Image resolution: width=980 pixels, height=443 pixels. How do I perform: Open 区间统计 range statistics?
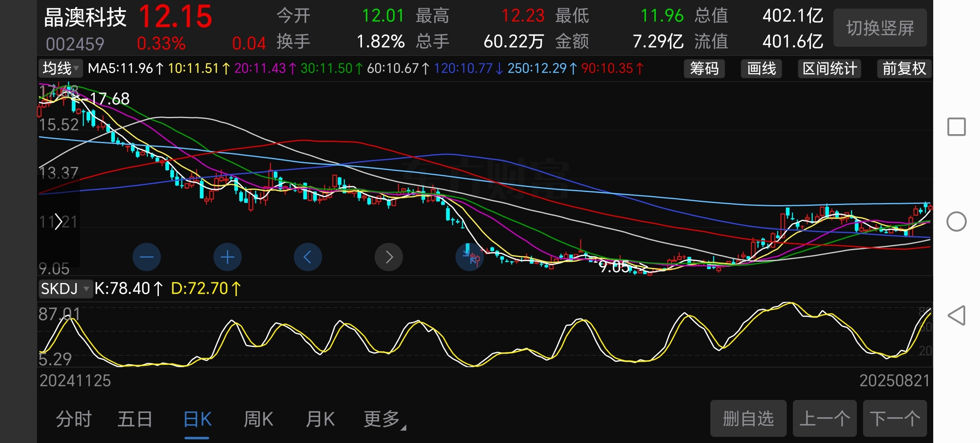pos(829,69)
